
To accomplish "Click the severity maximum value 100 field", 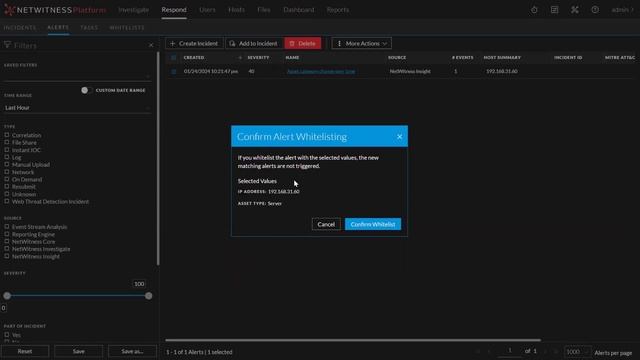I will 139,284.
